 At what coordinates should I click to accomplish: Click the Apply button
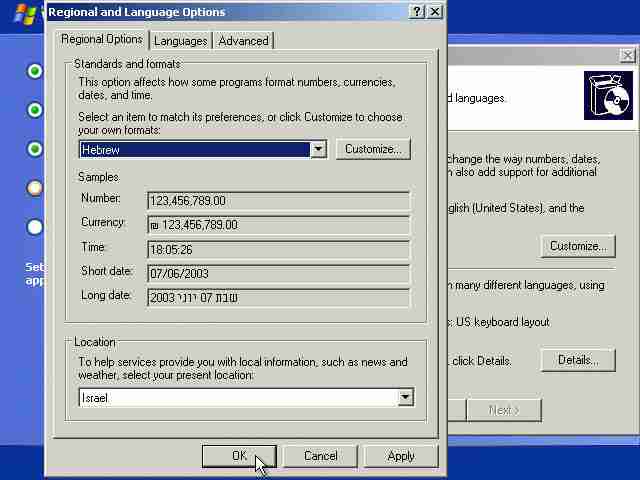(x=401, y=456)
